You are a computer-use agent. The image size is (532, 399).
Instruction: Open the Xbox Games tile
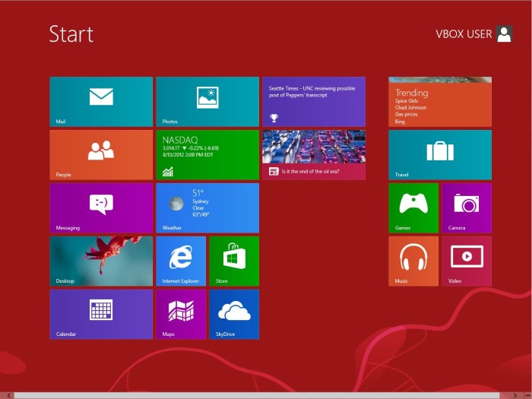(413, 208)
